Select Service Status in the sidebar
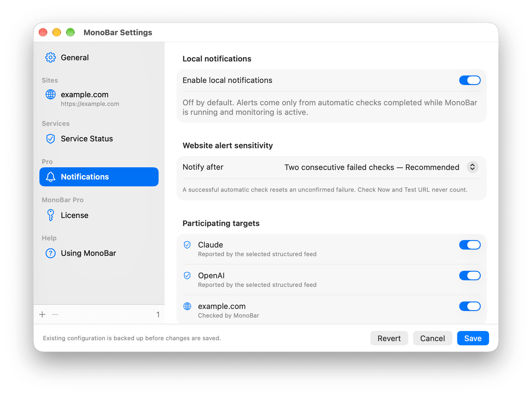The width and height of the screenshot is (532, 396). [x=99, y=139]
